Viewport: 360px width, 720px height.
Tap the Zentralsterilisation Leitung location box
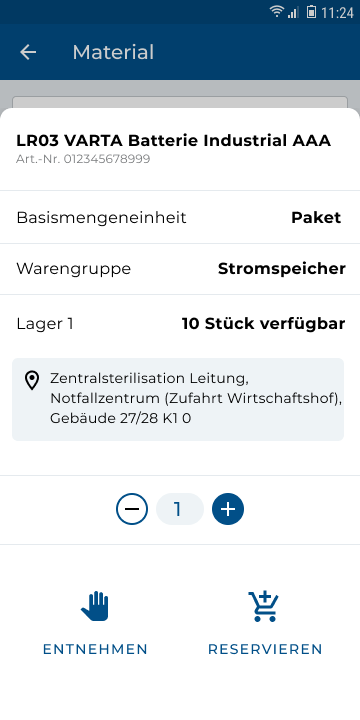pyautogui.click(x=178, y=399)
